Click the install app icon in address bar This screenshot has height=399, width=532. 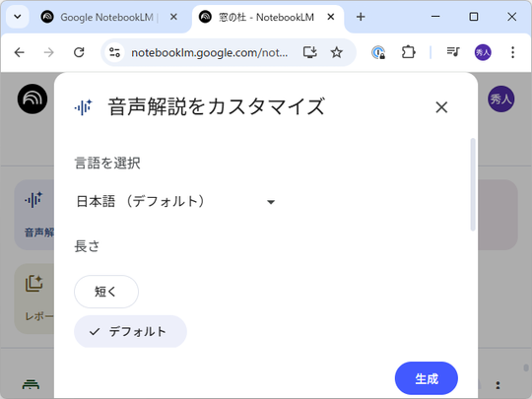click(309, 52)
